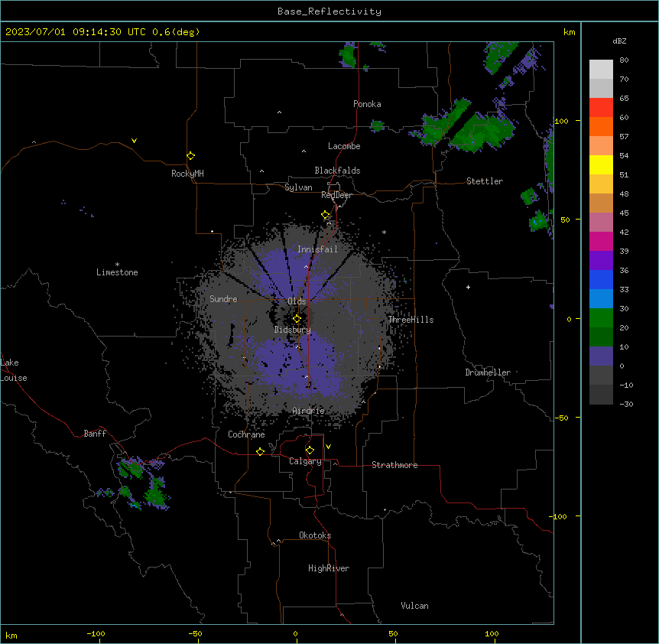Pick the dark gray -10 to -30 legend swatch
Image resolution: width=659 pixels, height=644 pixels.
tap(601, 395)
